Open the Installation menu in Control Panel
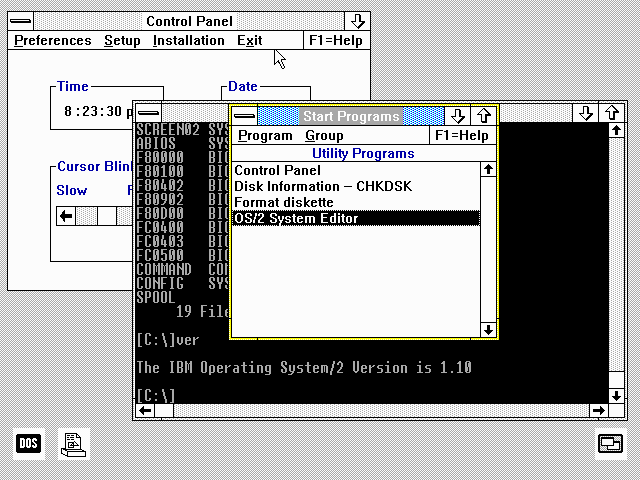This screenshot has width=640, height=480. click(188, 41)
